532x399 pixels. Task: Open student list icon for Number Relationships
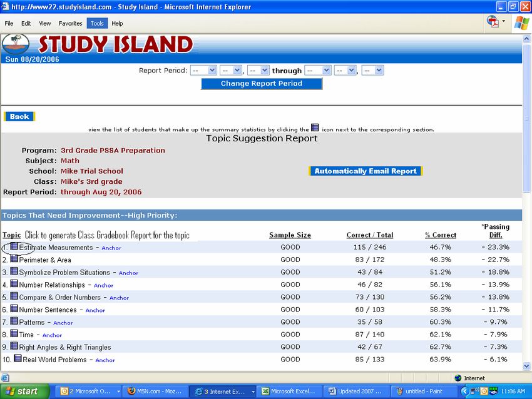pyautogui.click(x=14, y=283)
